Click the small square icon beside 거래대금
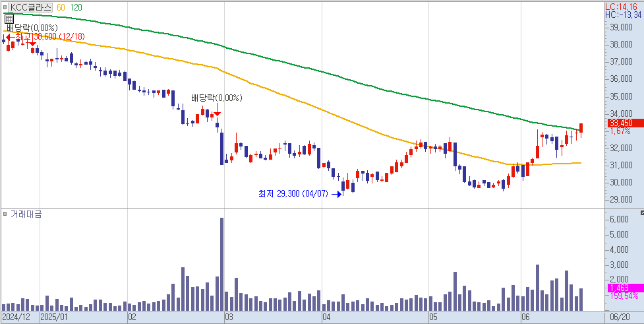 coord(5,214)
